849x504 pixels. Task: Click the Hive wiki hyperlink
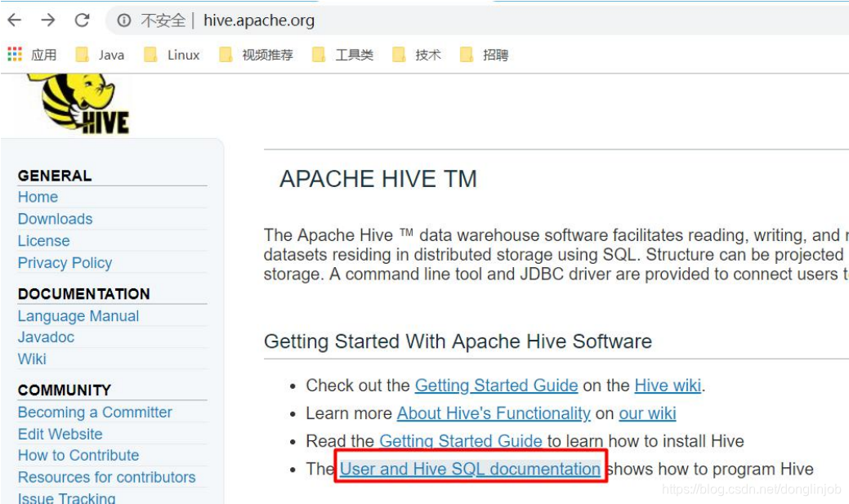click(667, 385)
